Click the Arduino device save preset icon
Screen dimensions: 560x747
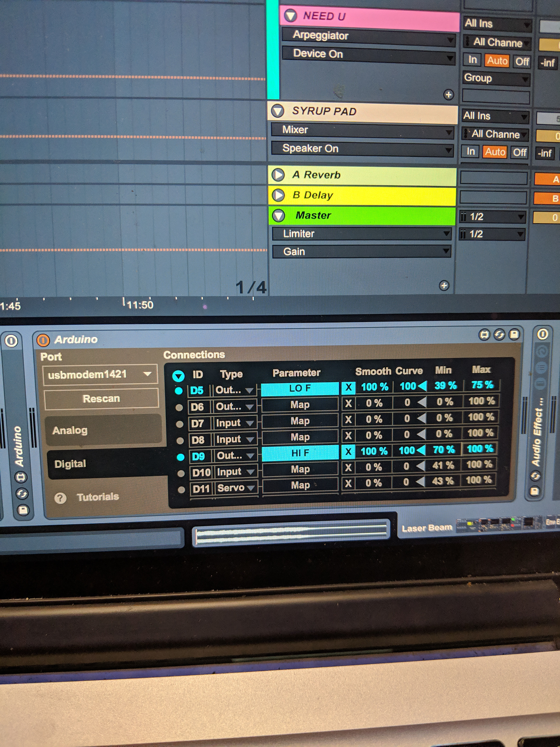tap(514, 334)
